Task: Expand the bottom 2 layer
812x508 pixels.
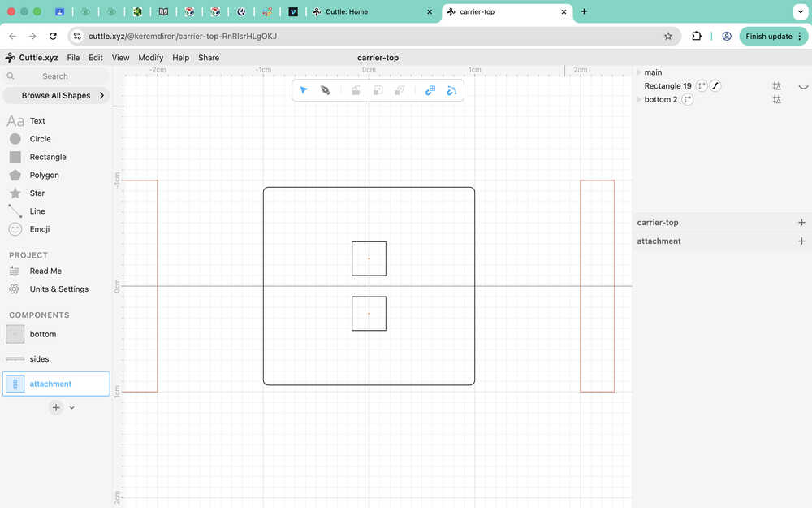Action: point(639,99)
